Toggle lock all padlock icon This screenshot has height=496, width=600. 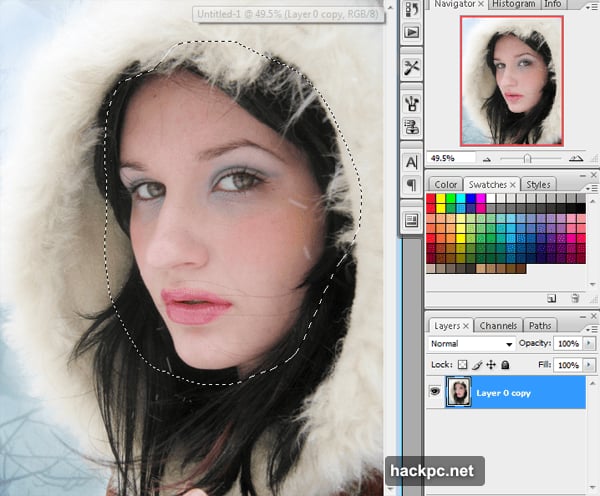[x=505, y=365]
